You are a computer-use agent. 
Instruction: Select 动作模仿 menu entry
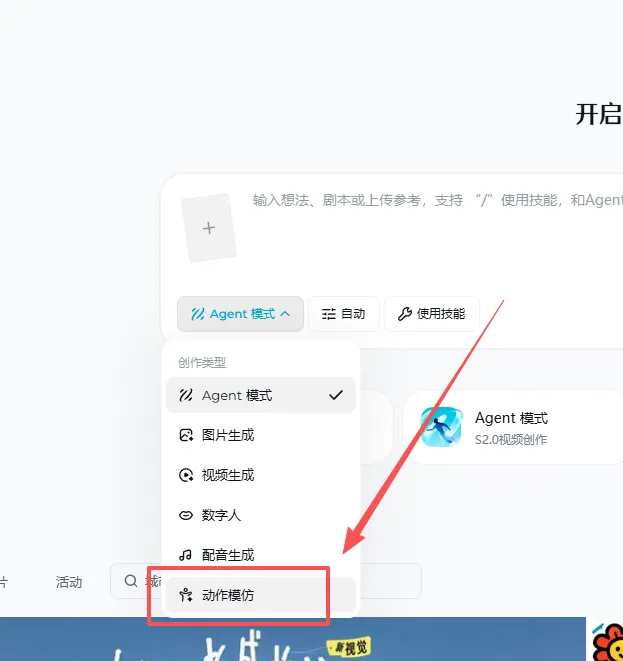pos(261,595)
